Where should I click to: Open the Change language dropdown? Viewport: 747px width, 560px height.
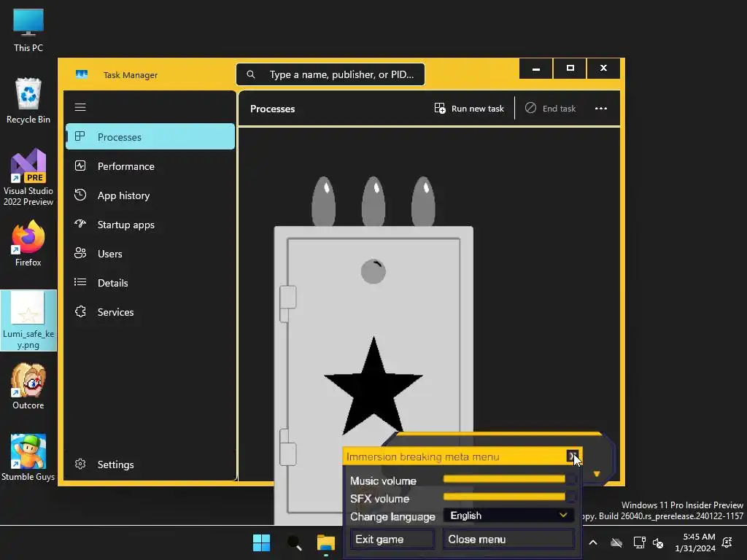[508, 516]
